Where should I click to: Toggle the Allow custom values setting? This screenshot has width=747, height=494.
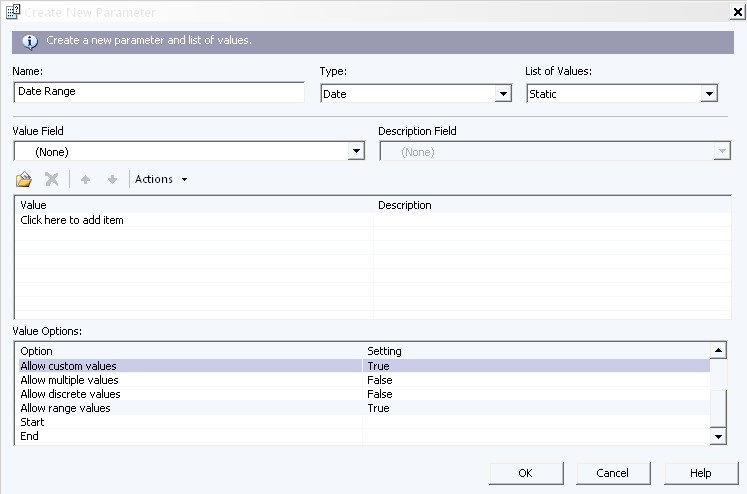536,366
